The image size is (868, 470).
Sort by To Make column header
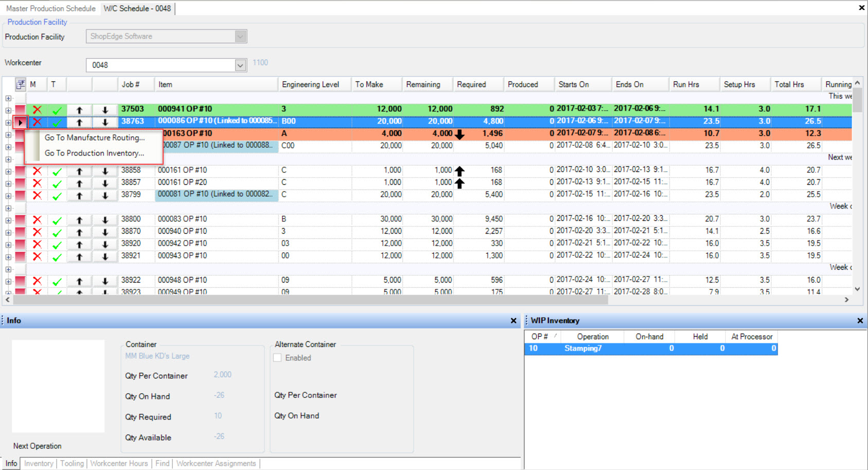coord(377,84)
